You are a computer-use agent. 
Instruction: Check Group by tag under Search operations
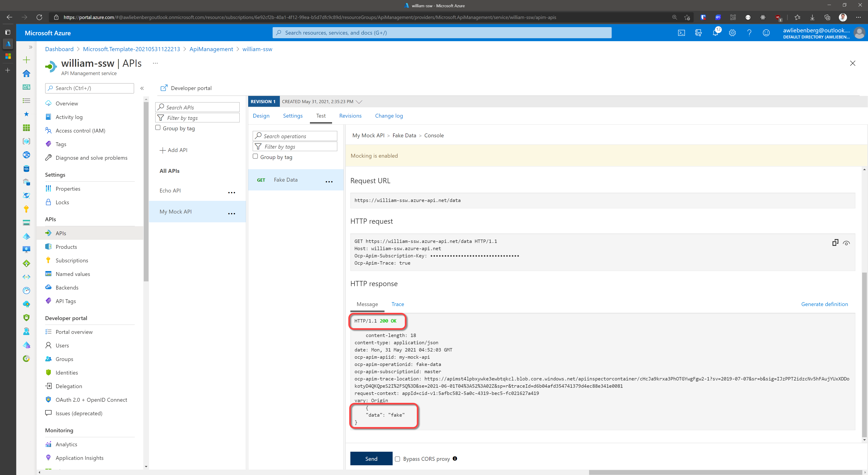255,157
